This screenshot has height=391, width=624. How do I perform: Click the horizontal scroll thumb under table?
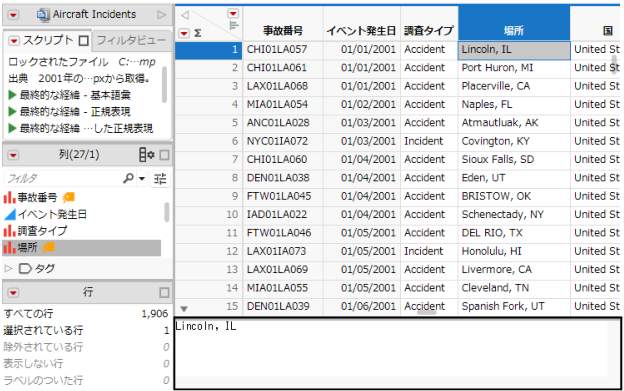click(x=426, y=313)
